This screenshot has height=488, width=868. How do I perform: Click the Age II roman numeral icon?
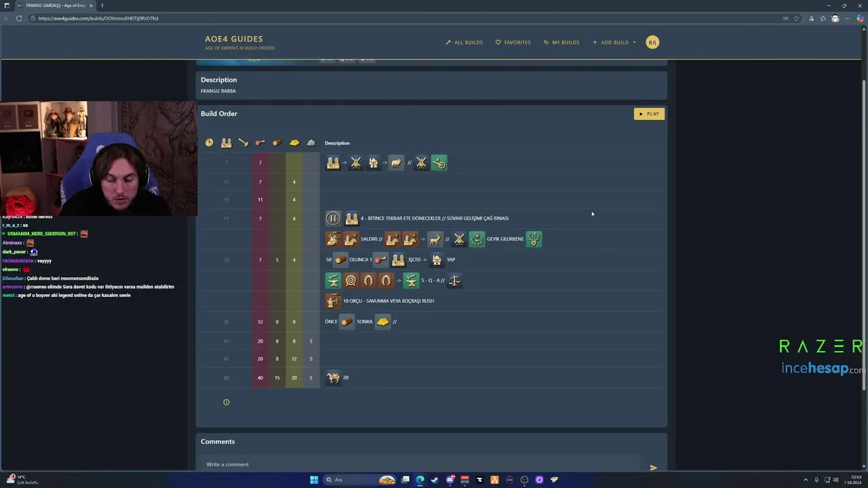point(333,218)
